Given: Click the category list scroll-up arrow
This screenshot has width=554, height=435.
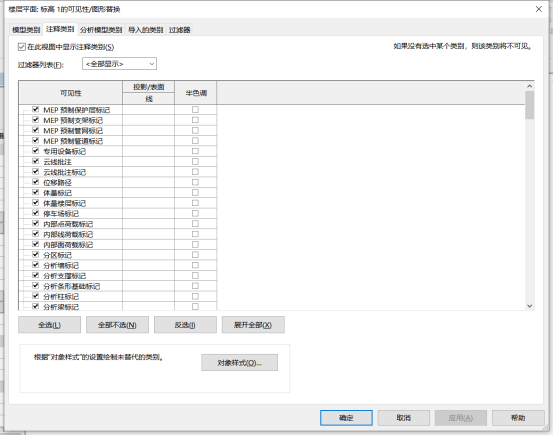Looking at the screenshot, I should [x=529, y=86].
